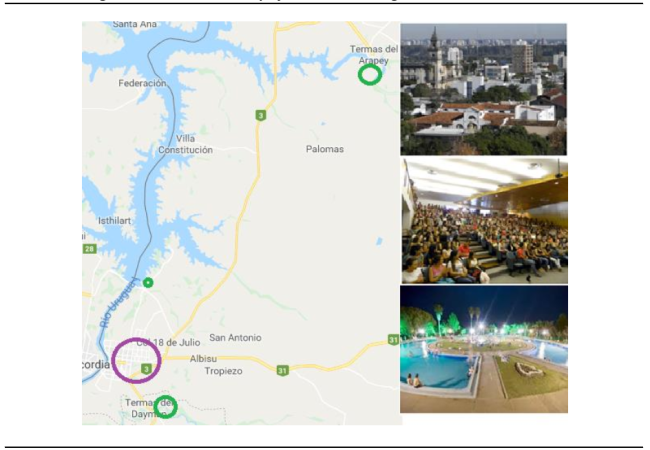Image resolution: width=650 pixels, height=450 pixels.
Task: Open the crowded auditorium photo
Action: 484,220
